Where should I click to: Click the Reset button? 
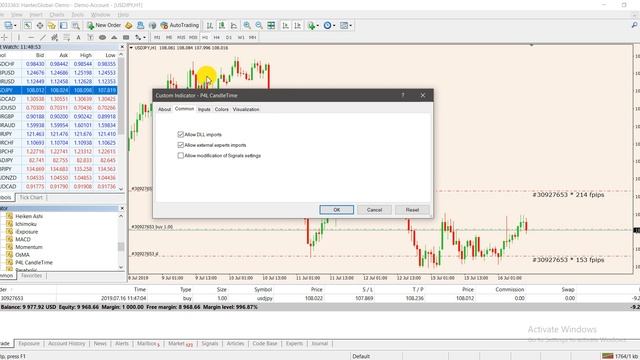point(412,210)
